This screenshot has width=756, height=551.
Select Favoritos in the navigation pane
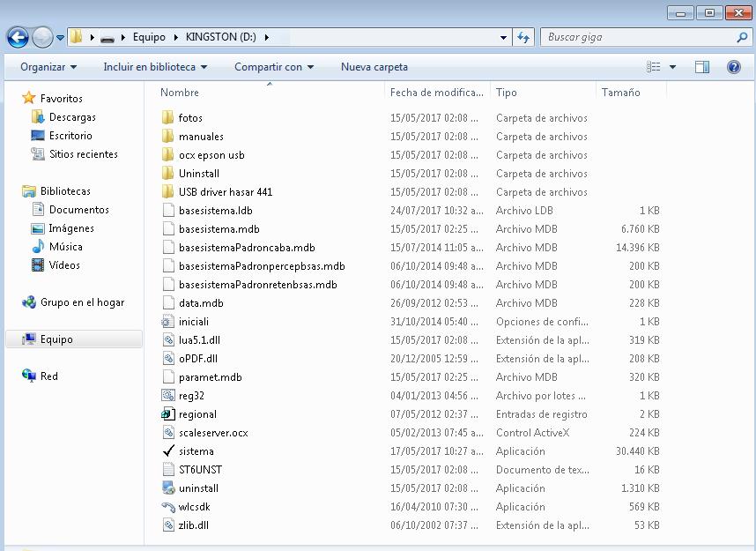coord(61,99)
